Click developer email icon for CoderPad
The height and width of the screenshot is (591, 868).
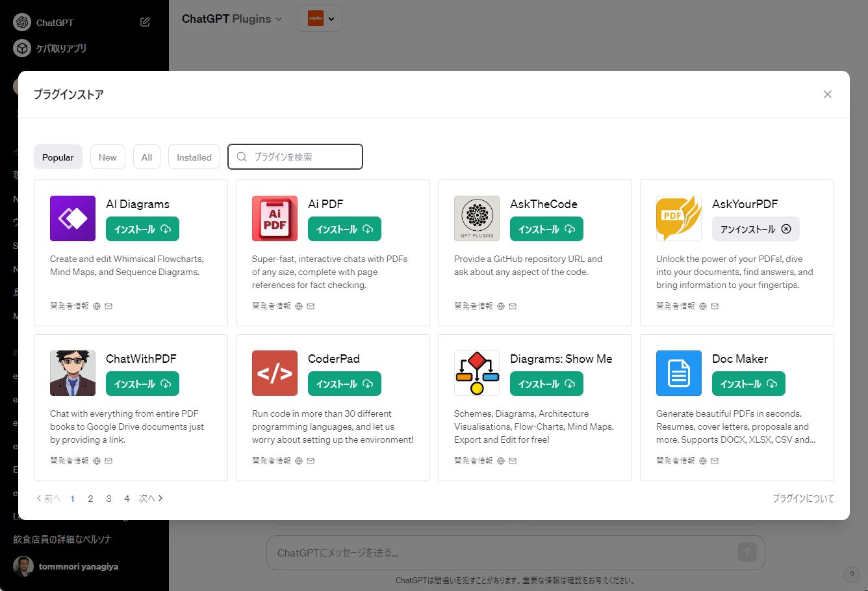pos(311,461)
